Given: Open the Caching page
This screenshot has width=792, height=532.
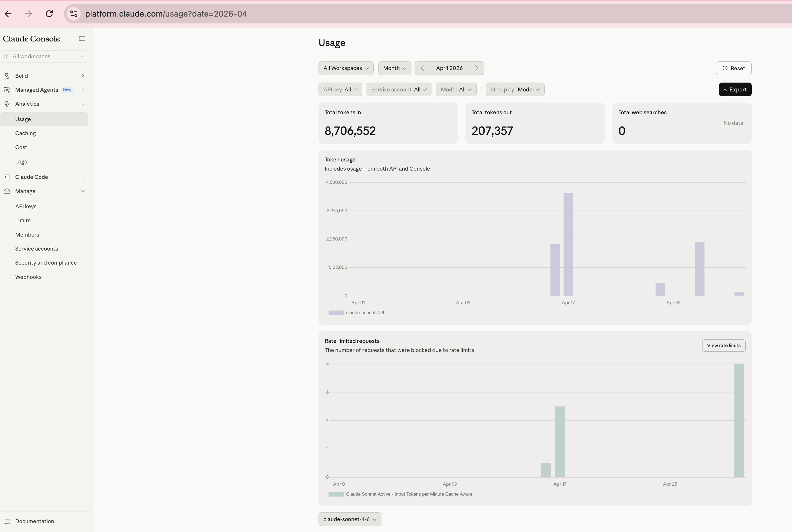Looking at the screenshot, I should click(x=25, y=133).
